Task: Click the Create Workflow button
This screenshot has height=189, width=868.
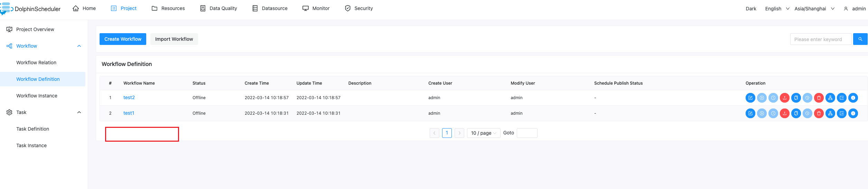Action: tap(123, 39)
